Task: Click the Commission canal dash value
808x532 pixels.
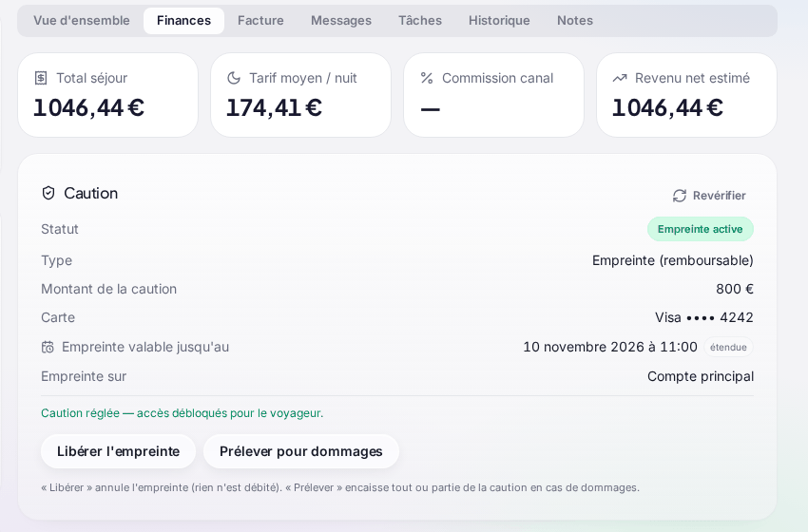Action: coord(431,109)
